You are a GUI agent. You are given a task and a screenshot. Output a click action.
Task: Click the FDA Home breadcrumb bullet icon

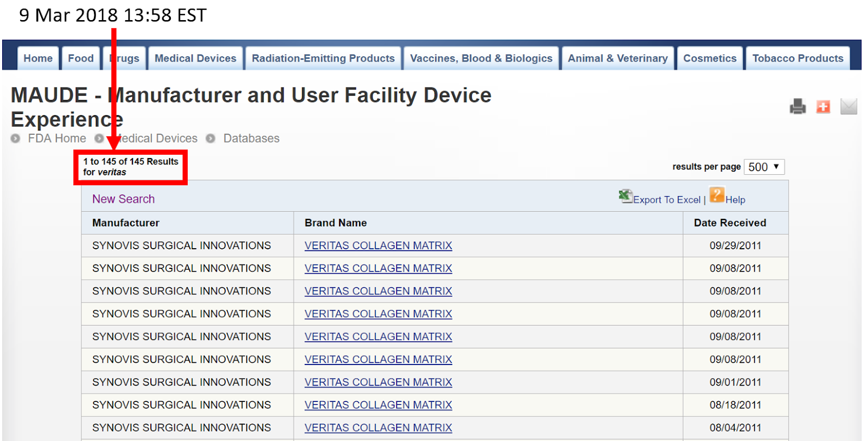tap(15, 138)
